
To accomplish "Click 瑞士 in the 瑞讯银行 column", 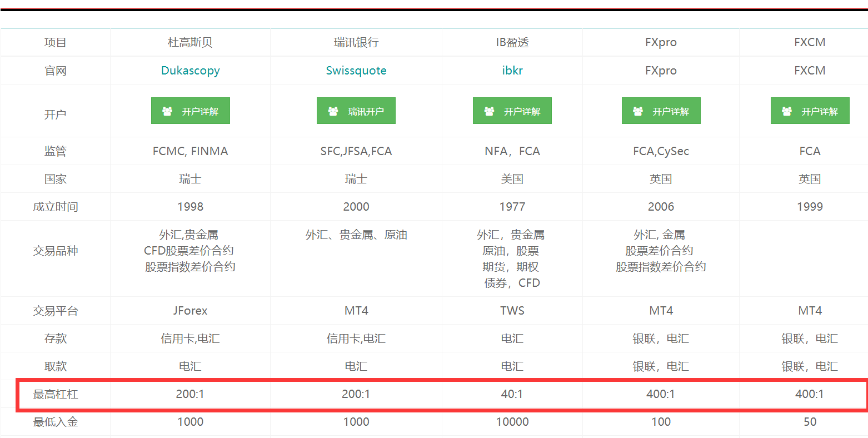I will (356, 179).
